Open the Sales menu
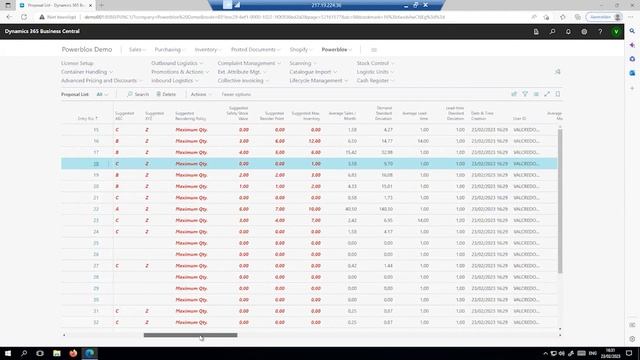 click(137, 50)
